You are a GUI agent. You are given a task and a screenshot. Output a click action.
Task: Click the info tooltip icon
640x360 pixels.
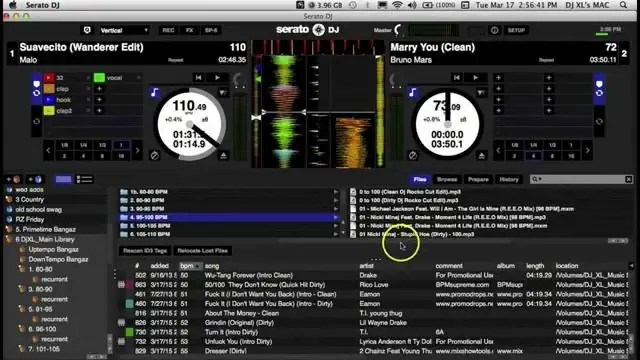pos(494,30)
